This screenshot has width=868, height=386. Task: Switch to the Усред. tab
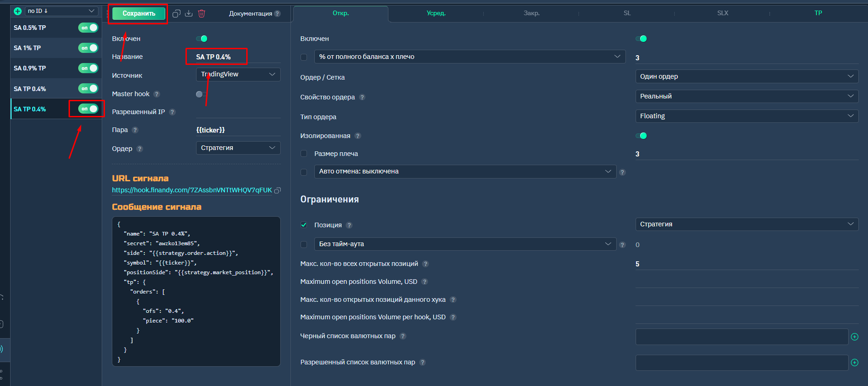pos(436,13)
